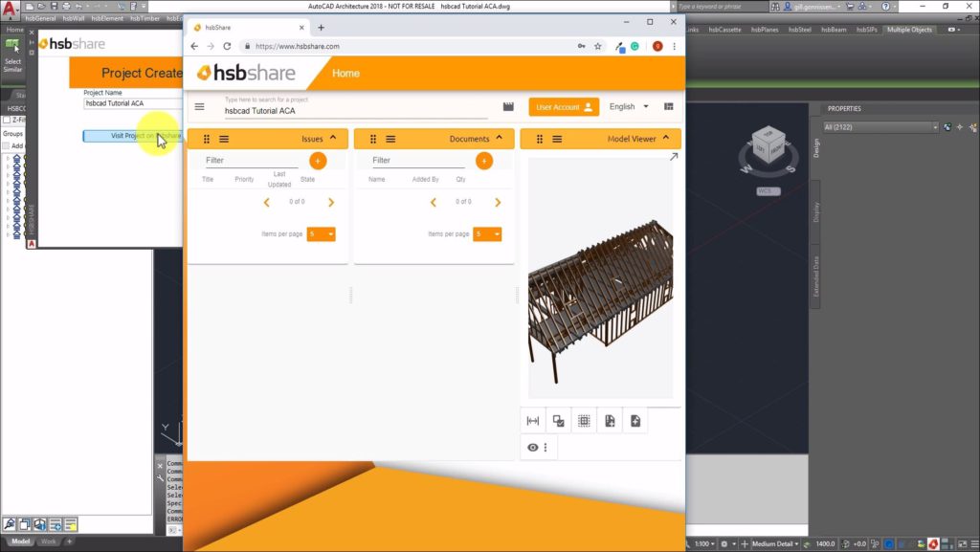Open the hsbTimber ribbon tab
The height and width of the screenshot is (552, 980).
(145, 19)
